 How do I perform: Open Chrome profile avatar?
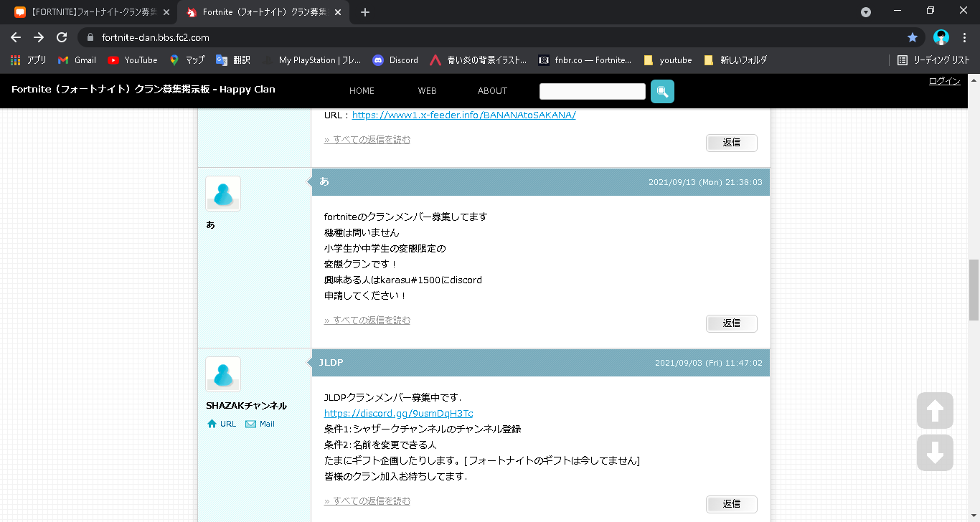click(x=941, y=37)
